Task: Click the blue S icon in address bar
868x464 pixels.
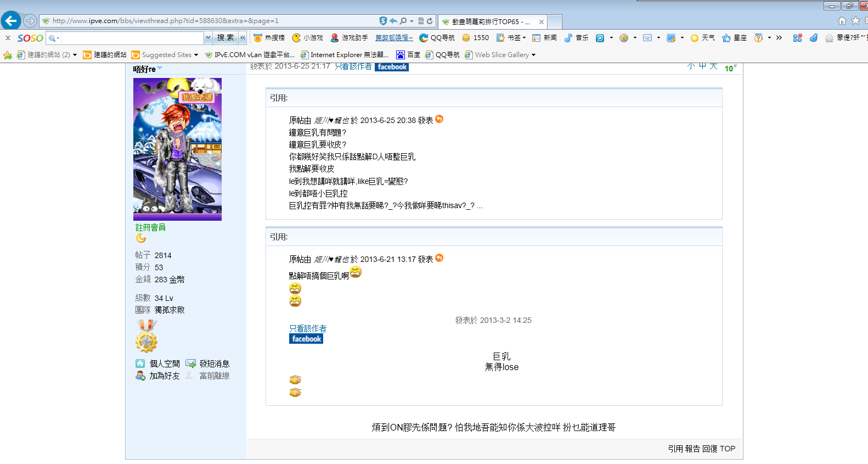Action: coord(383,21)
